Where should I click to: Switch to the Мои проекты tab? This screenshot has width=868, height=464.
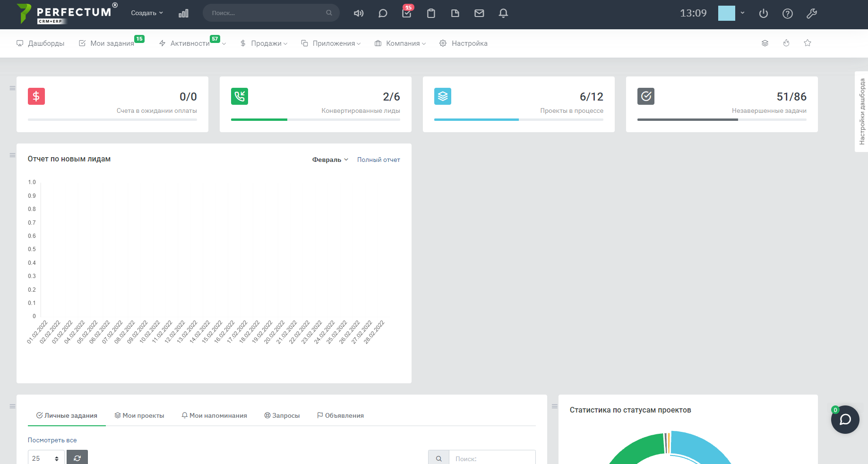point(139,415)
